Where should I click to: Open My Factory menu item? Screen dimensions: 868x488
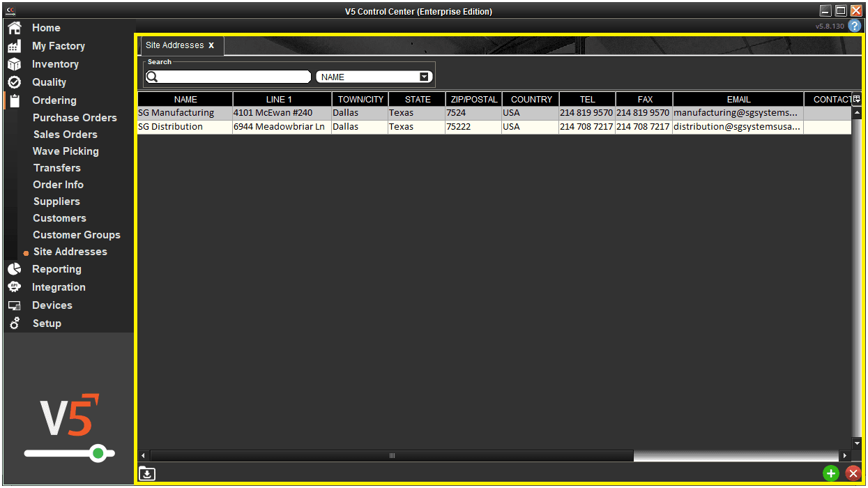point(59,46)
